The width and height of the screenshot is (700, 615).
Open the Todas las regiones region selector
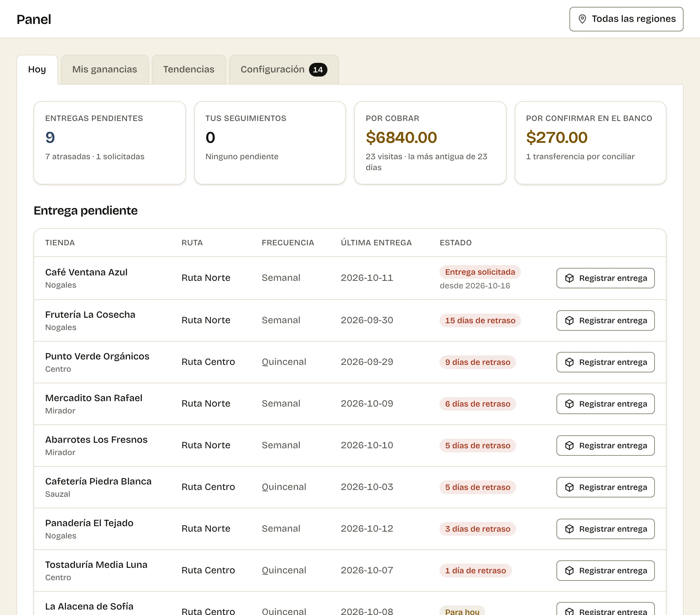coord(626,19)
